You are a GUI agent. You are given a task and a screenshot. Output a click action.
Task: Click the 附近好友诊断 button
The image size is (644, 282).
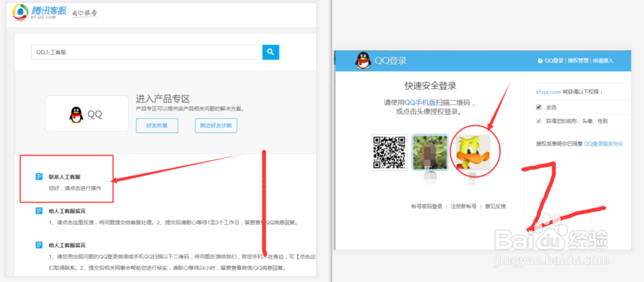pyautogui.click(x=216, y=126)
